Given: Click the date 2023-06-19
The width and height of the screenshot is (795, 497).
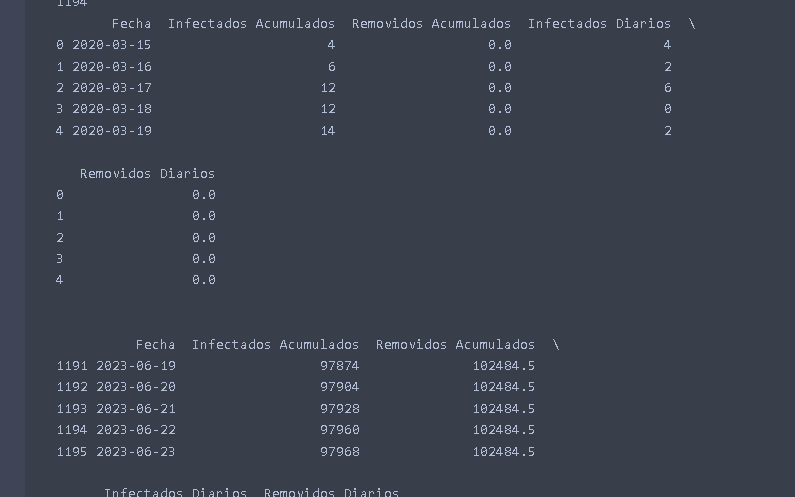Looking at the screenshot, I should coord(136,366).
